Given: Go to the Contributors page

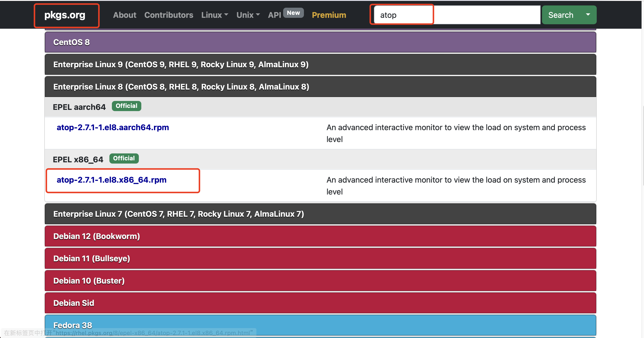Looking at the screenshot, I should [169, 15].
